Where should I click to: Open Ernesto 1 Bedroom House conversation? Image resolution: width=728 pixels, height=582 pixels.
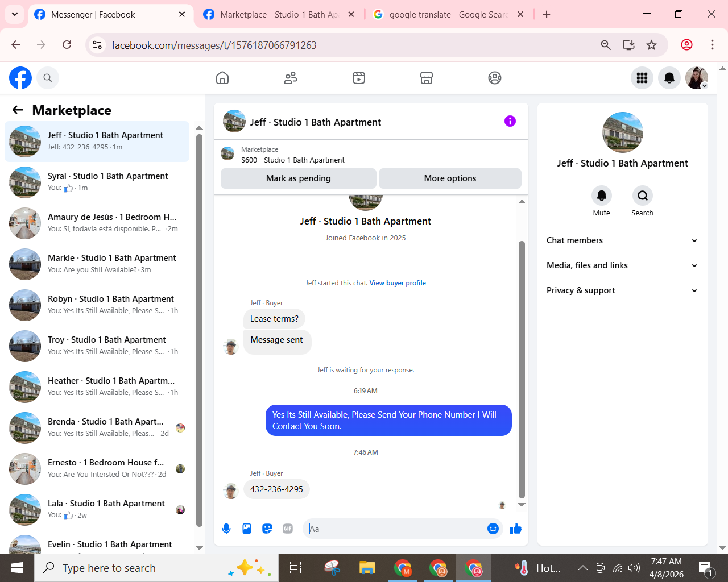(x=97, y=469)
